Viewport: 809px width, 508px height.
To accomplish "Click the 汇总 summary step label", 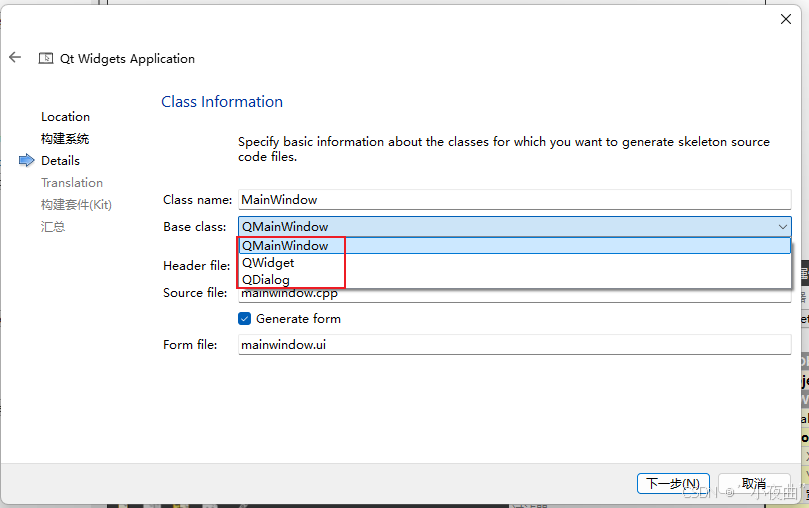I will coord(53,226).
